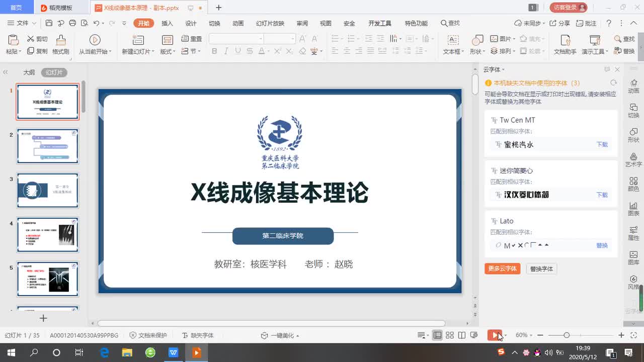
Task: Switch to Normal view in status bar
Action: (x=438, y=335)
